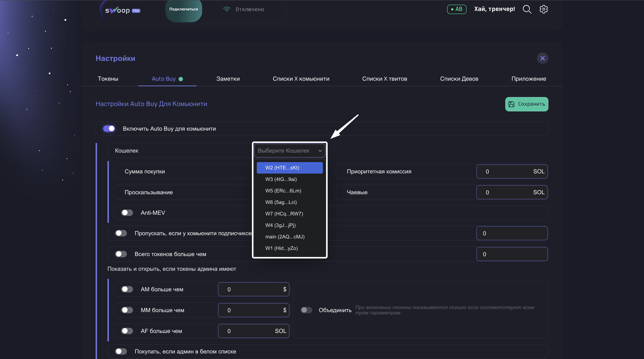Viewport: 644px width, 359px height.
Task: Click the Swoop PRO logo
Action: point(123,10)
